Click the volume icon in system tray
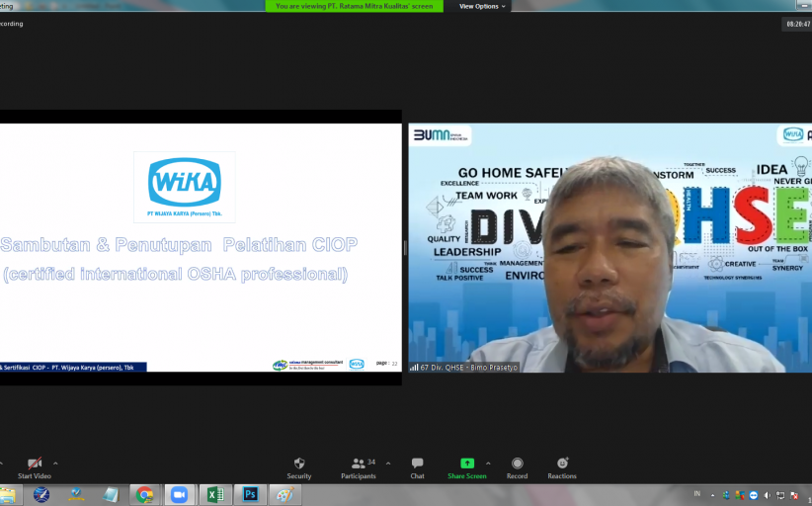This screenshot has height=506, width=812. (x=767, y=496)
